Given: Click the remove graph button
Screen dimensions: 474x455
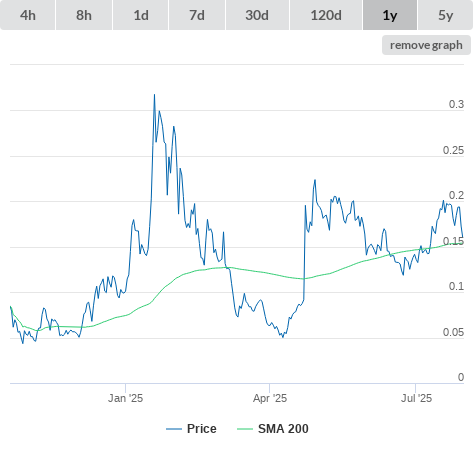Looking at the screenshot, I should point(426,45).
